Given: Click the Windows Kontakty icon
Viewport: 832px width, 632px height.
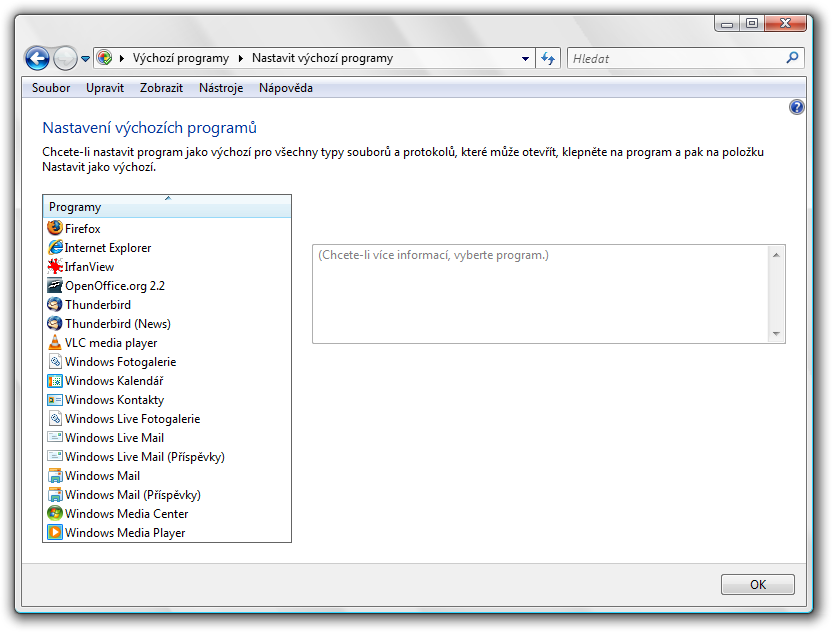Looking at the screenshot, I should click(x=55, y=400).
